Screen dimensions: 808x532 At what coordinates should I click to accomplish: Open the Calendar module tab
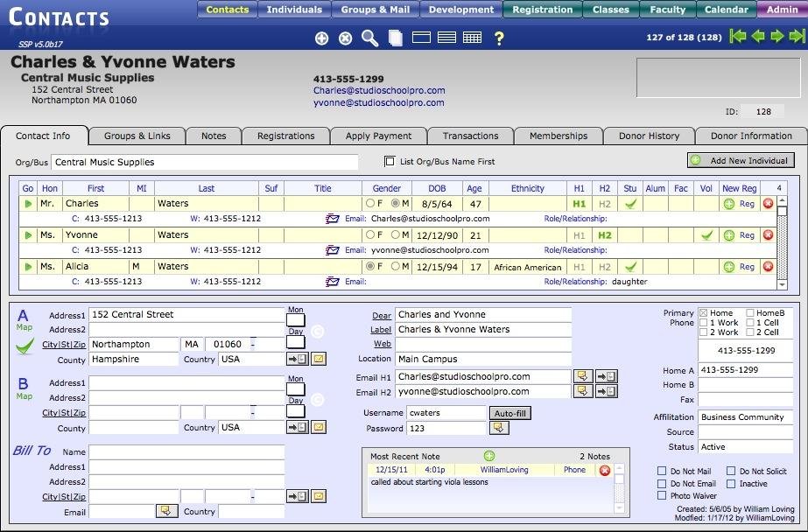click(x=726, y=10)
